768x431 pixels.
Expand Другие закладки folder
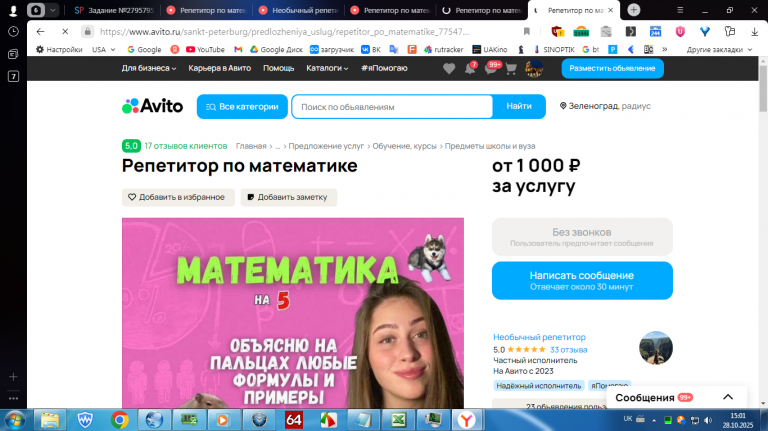coord(719,49)
